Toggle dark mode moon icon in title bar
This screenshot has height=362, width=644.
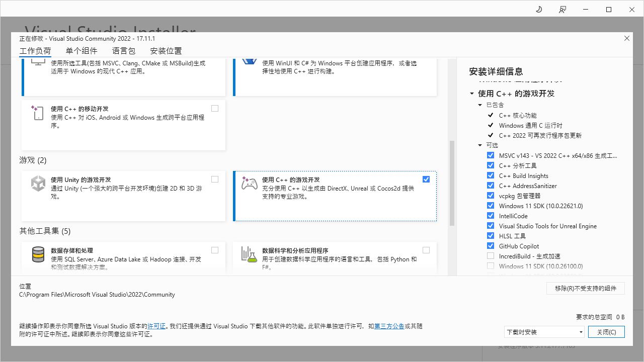pos(539,10)
